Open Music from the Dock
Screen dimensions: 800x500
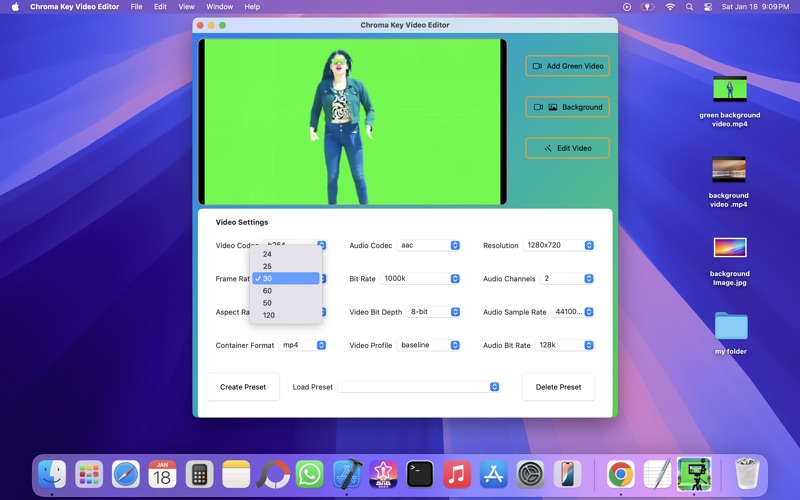point(456,474)
